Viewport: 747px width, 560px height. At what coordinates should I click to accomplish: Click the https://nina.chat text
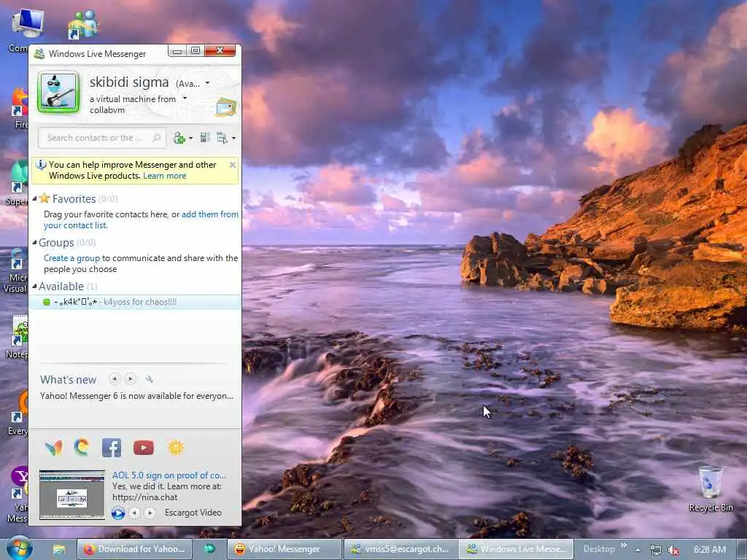145,497
